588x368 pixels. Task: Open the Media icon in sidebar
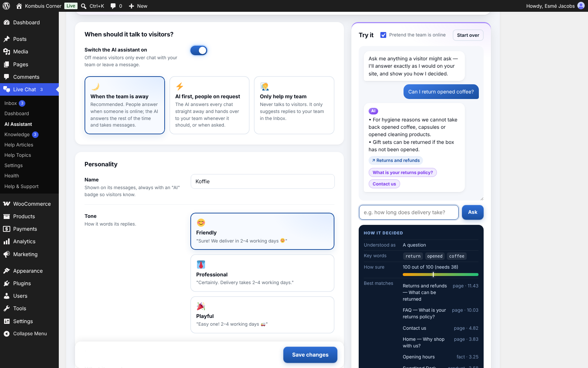[x=7, y=52]
